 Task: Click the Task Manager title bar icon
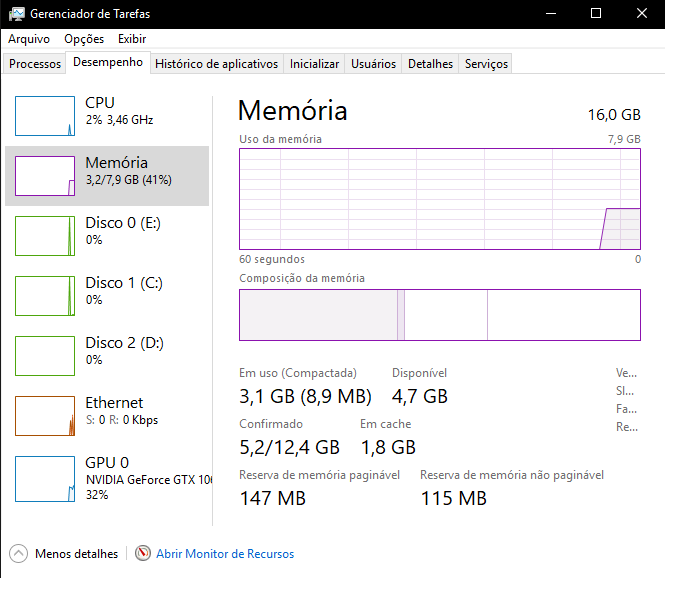[17, 14]
